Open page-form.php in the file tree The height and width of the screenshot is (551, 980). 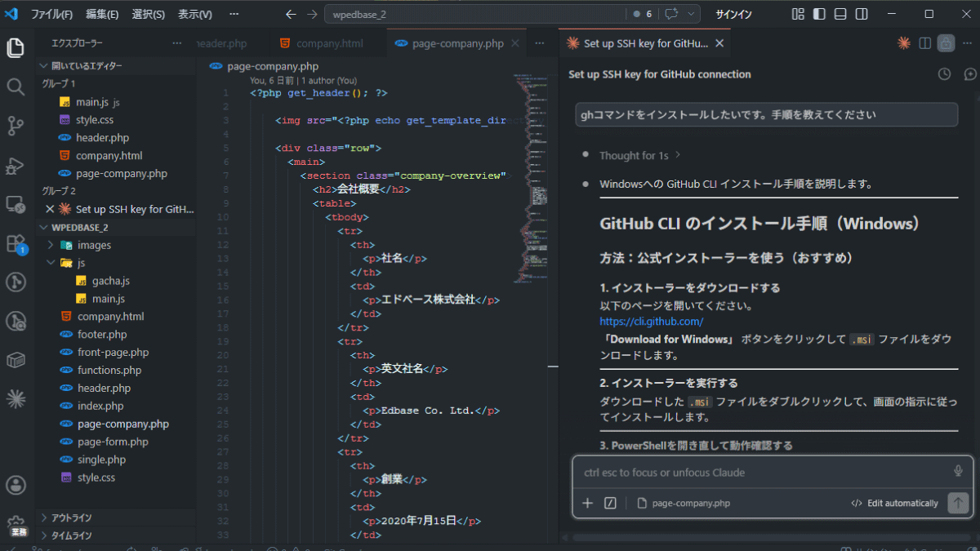[x=113, y=442]
